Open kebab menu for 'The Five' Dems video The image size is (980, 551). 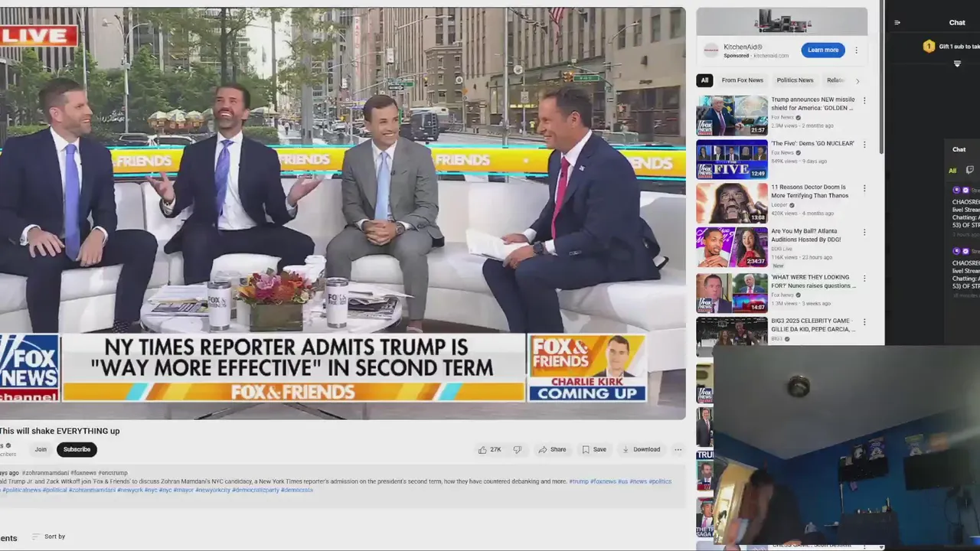point(864,144)
